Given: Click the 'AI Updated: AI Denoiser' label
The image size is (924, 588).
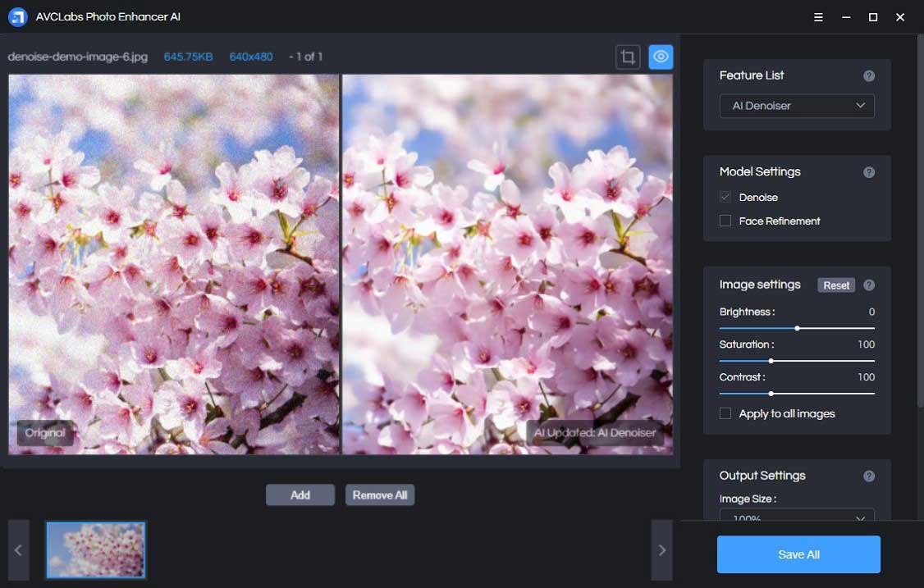Looking at the screenshot, I should (595, 432).
